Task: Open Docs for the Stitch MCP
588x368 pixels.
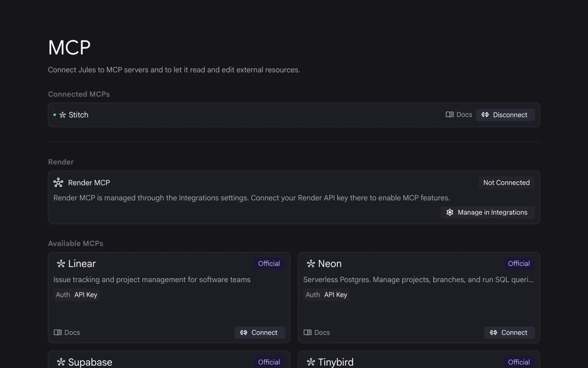Action: tap(459, 115)
